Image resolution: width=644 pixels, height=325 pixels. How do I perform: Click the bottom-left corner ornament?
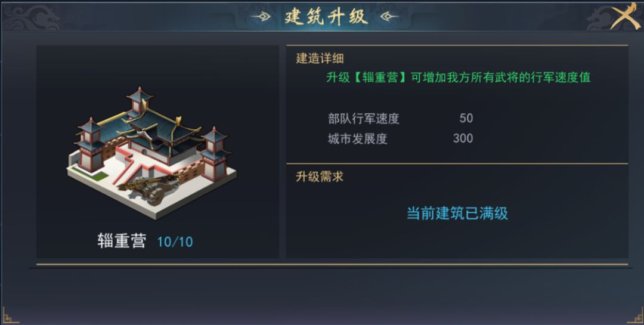tap(10, 315)
